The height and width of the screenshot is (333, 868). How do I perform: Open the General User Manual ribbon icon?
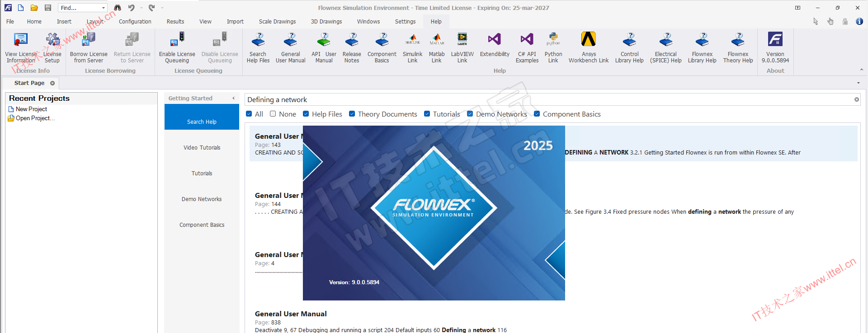point(291,47)
